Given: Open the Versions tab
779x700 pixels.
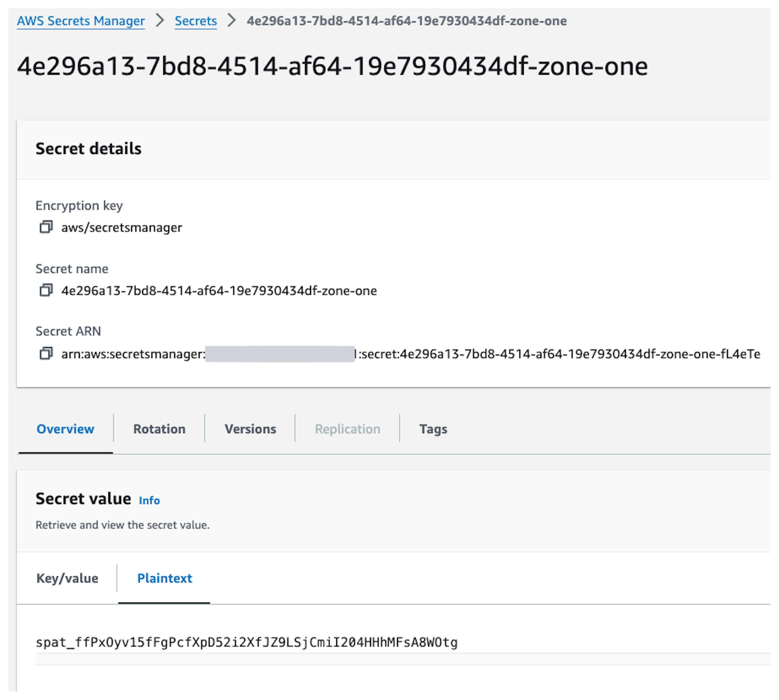Looking at the screenshot, I should tap(250, 429).
